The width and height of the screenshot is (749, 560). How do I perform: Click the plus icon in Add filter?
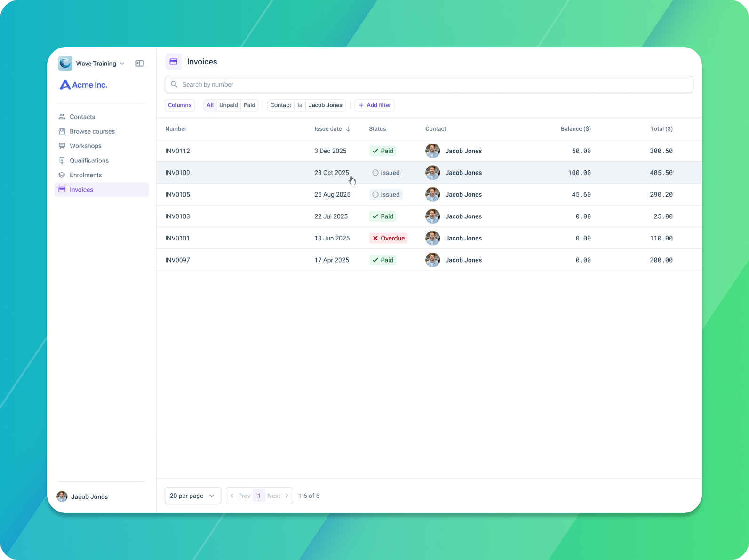pyautogui.click(x=361, y=105)
